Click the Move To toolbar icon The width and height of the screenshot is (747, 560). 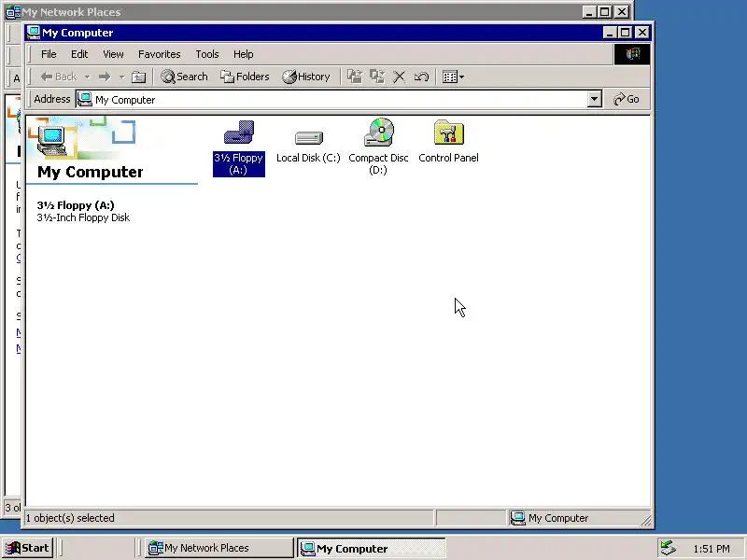click(x=355, y=77)
